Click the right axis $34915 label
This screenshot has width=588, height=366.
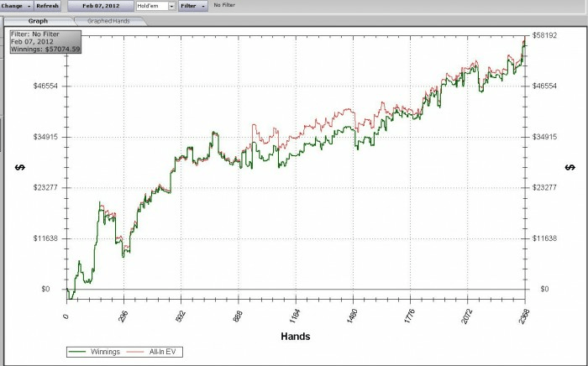pos(544,137)
